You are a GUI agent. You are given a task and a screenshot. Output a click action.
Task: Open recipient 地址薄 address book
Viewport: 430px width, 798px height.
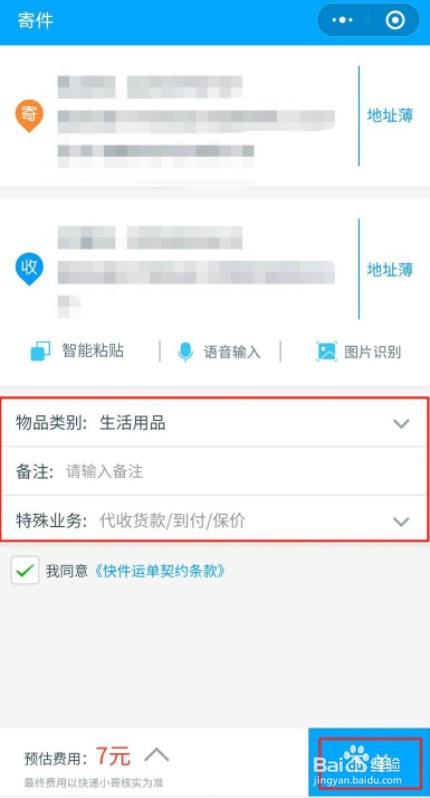(390, 269)
